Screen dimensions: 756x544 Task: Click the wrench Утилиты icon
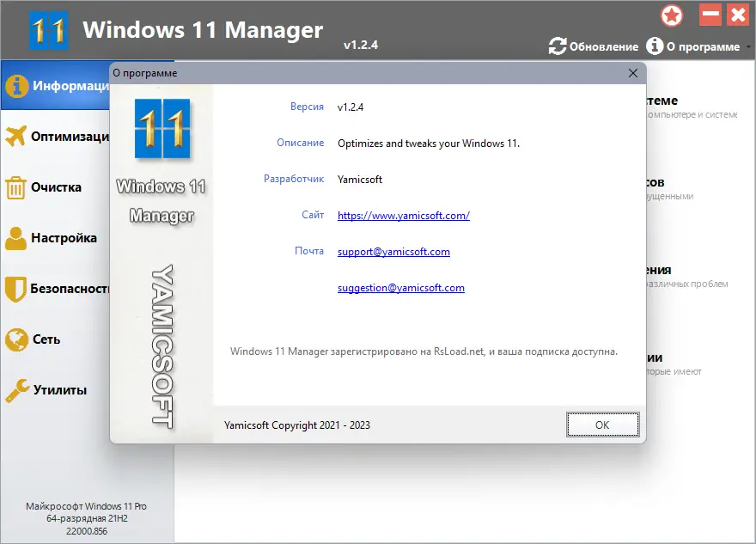pyautogui.click(x=17, y=390)
